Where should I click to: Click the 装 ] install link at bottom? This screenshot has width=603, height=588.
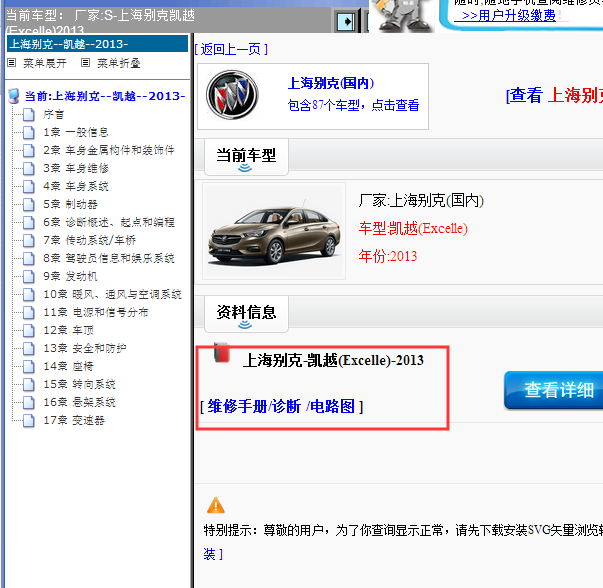point(213,554)
